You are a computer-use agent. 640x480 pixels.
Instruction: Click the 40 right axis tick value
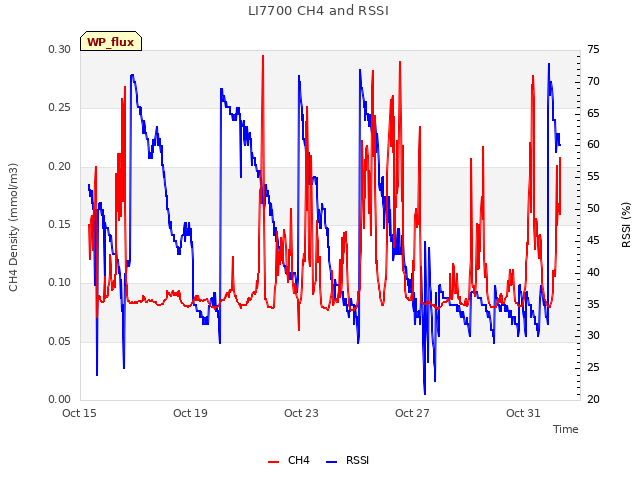[x=593, y=272]
